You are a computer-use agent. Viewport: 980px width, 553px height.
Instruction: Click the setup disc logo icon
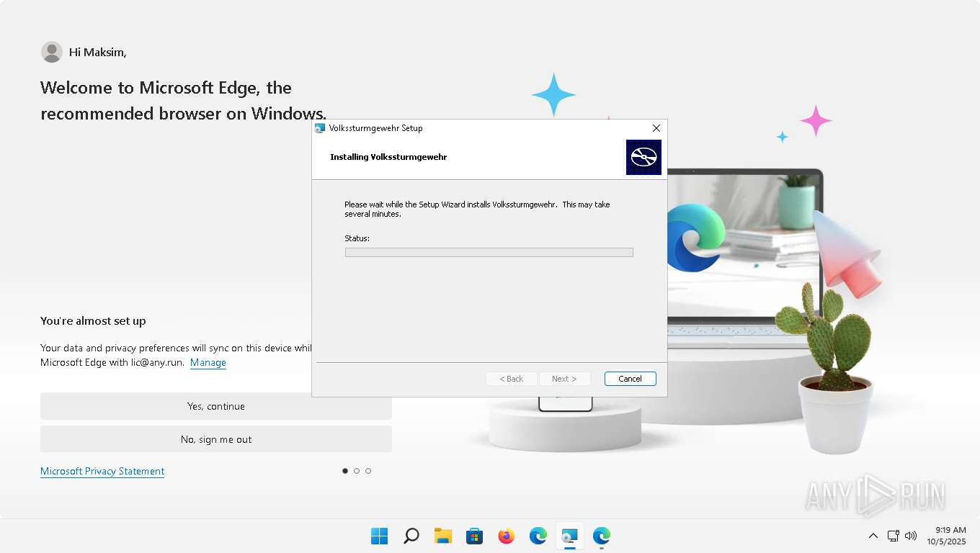(x=643, y=157)
